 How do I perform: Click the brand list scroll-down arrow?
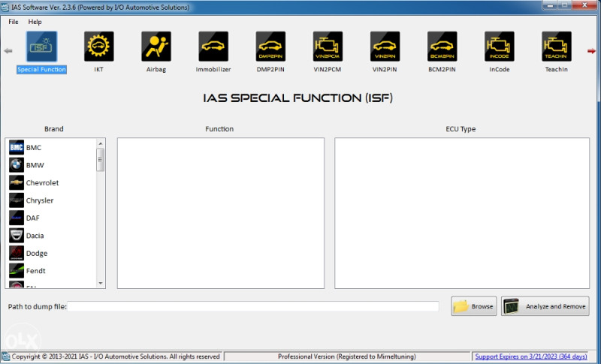[101, 283]
